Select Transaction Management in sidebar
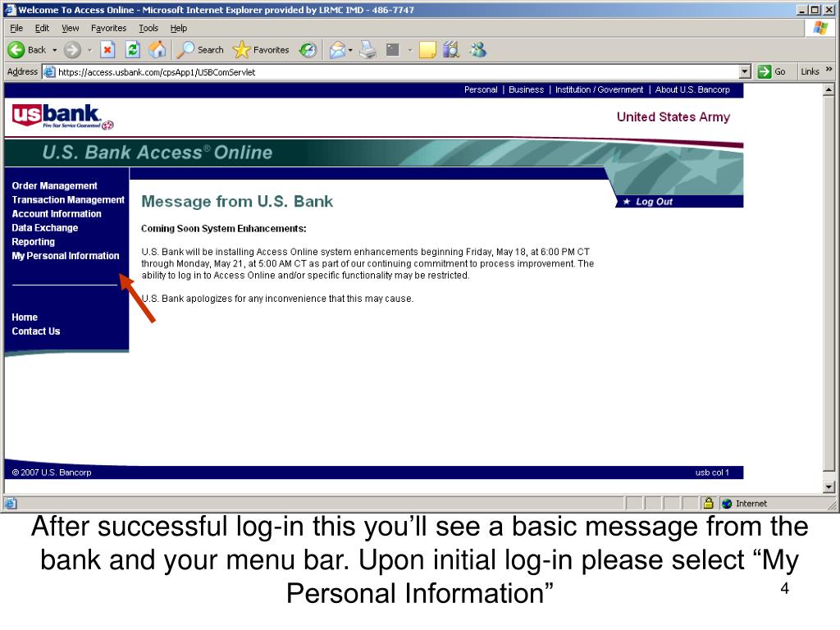 [x=68, y=199]
